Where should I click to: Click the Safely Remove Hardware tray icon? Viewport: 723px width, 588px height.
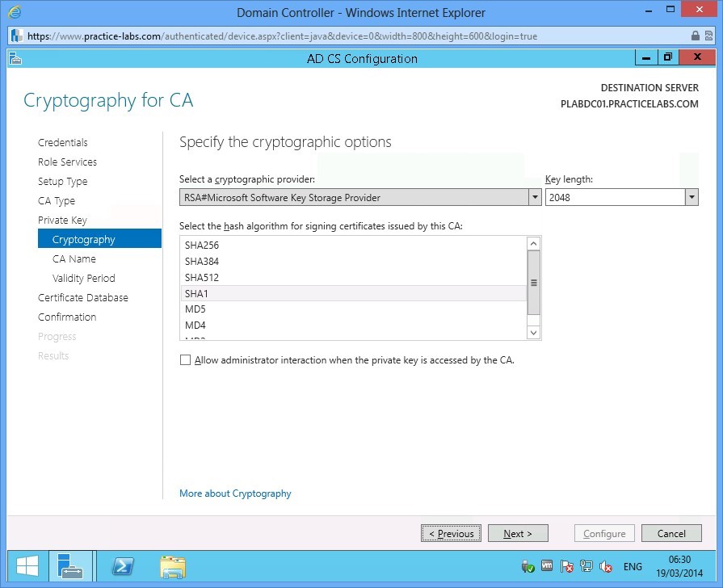528,567
